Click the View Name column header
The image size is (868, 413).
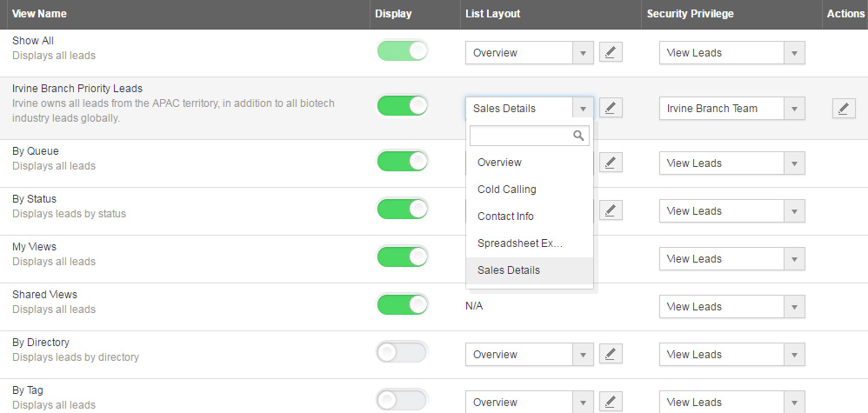click(x=39, y=14)
